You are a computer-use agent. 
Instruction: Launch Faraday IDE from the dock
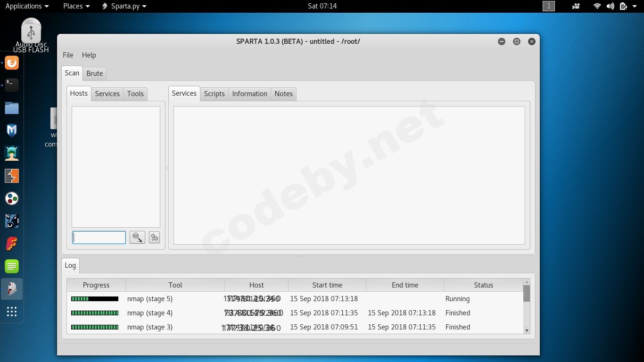tap(12, 244)
